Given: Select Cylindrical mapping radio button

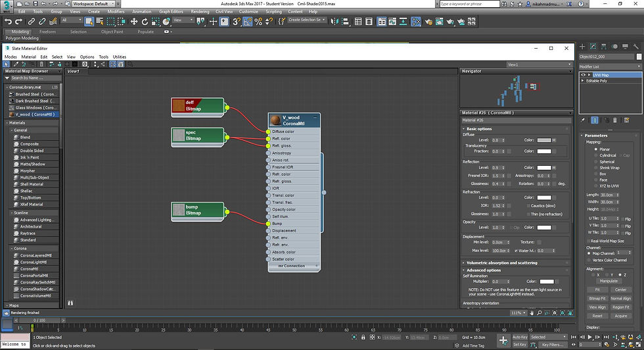Looking at the screenshot, I should pos(595,155).
